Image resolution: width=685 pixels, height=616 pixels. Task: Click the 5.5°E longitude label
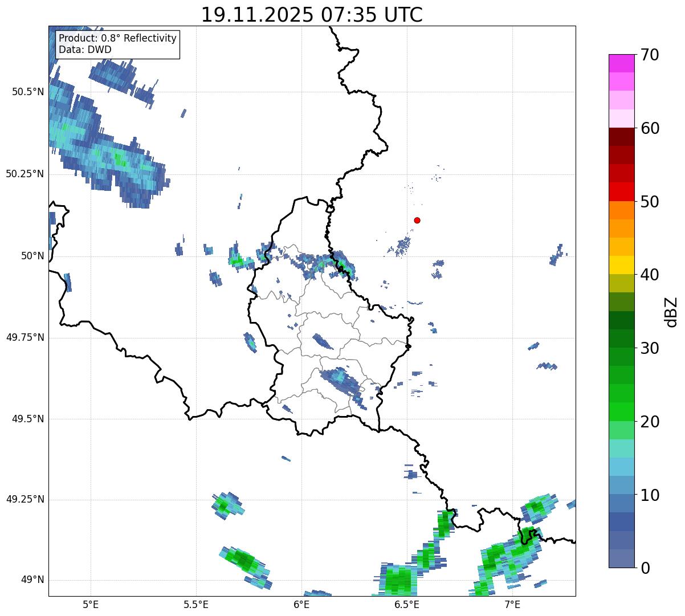tap(196, 604)
